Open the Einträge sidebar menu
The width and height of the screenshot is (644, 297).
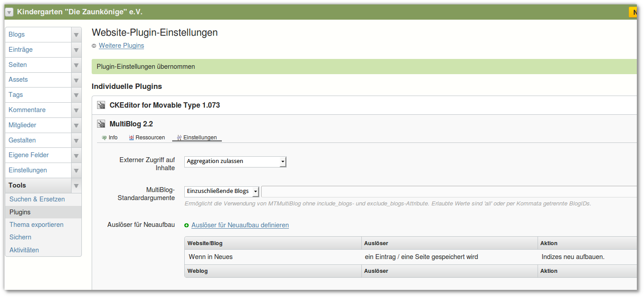[x=38, y=50]
